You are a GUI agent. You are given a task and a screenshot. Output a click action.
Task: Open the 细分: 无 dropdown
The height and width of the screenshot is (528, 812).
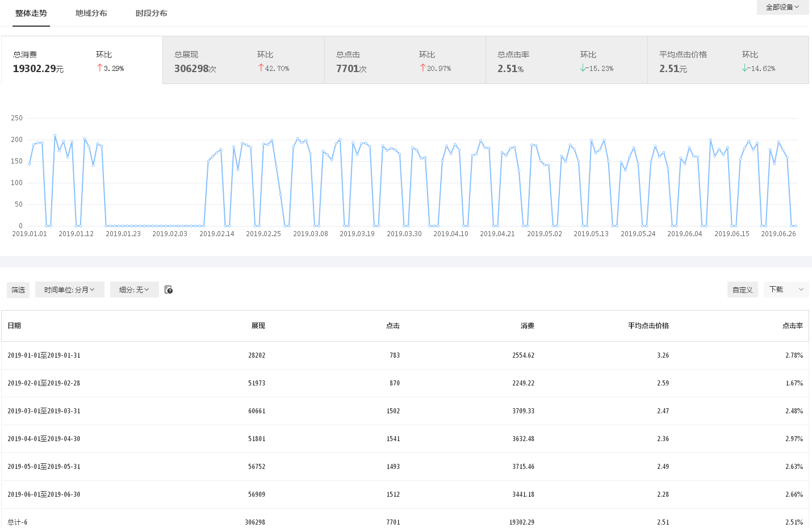coord(134,290)
